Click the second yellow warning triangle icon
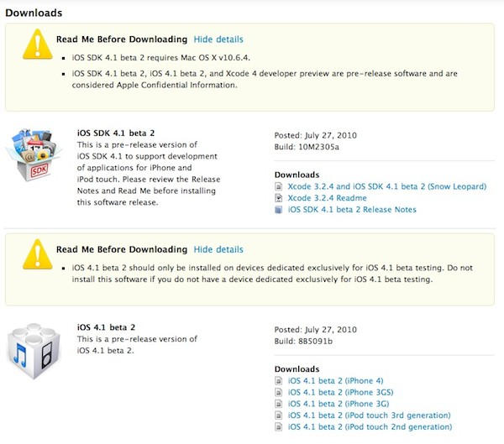The height and width of the screenshot is (444, 504). [33, 256]
